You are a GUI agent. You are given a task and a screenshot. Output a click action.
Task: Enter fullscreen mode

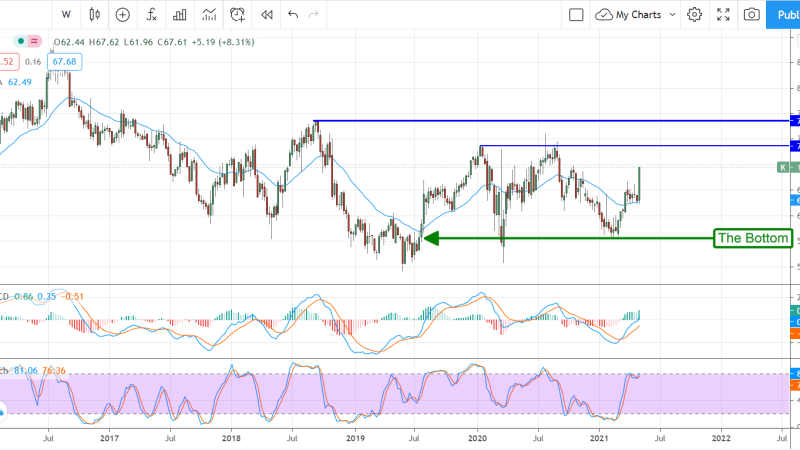[723, 15]
